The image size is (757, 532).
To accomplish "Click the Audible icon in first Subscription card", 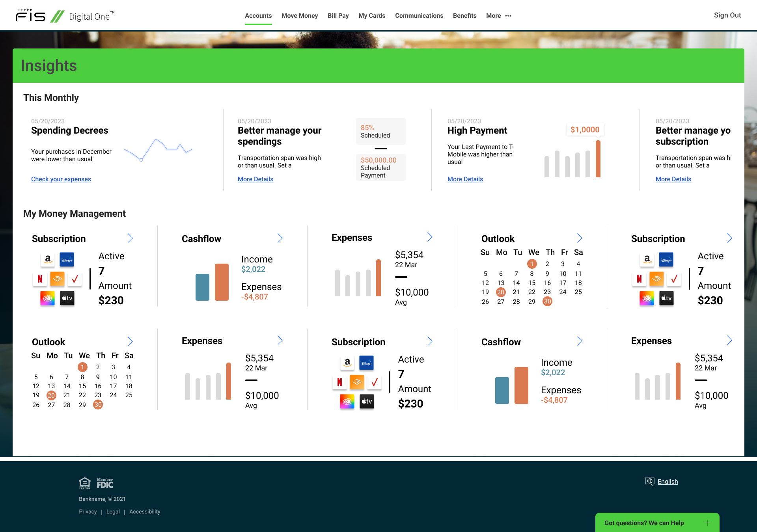I will point(57,279).
